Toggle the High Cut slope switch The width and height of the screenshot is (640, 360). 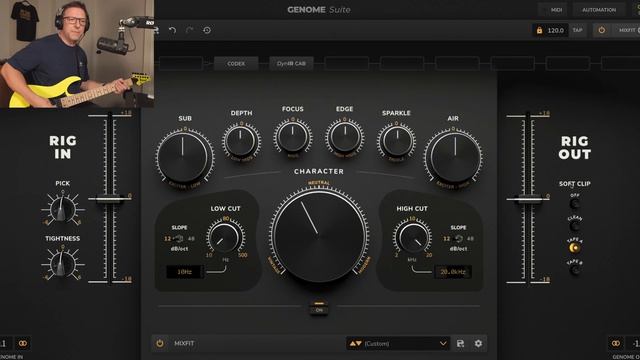pos(458,238)
